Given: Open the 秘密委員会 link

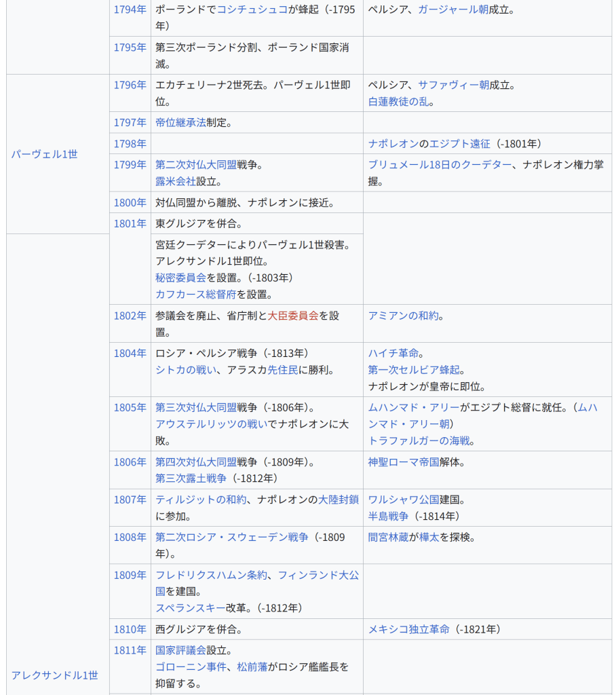Looking at the screenshot, I should click(180, 278).
